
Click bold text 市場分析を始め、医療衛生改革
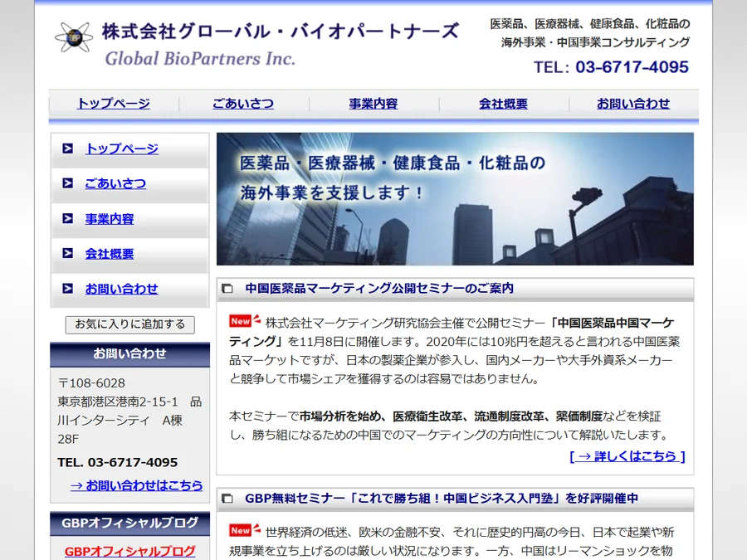(380, 416)
